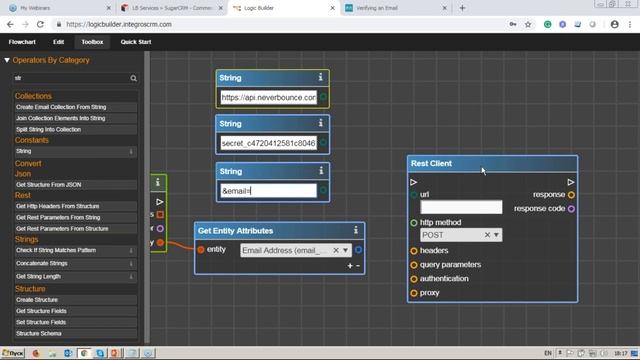Screen dimensions: 640x360
Task: Expand Get String Length info arrow
Action: pyautogui.click(x=131, y=277)
